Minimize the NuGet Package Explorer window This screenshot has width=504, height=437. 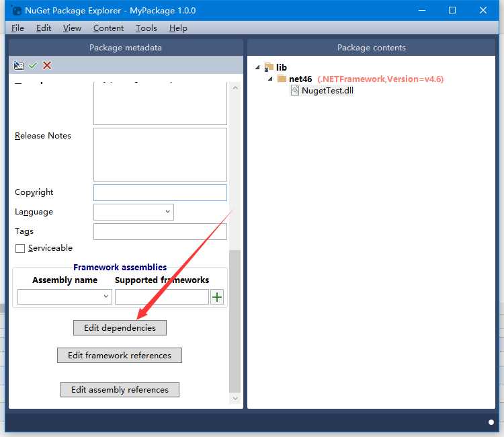click(x=422, y=10)
